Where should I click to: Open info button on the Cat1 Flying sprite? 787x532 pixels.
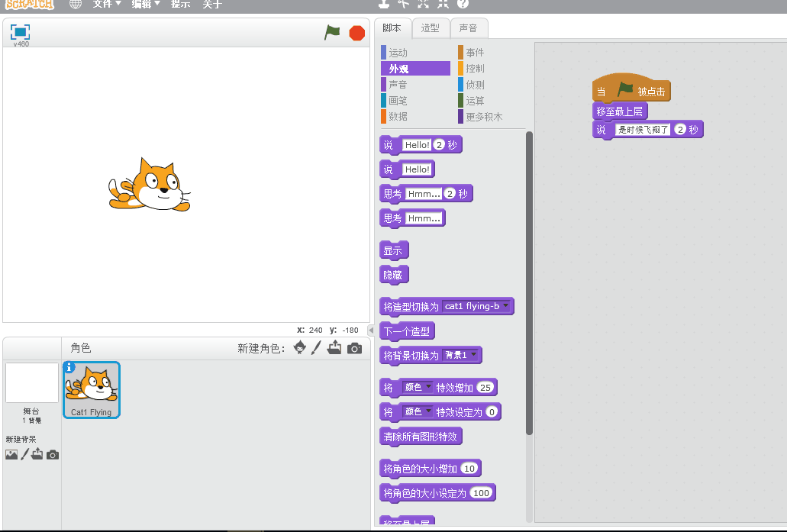(69, 367)
